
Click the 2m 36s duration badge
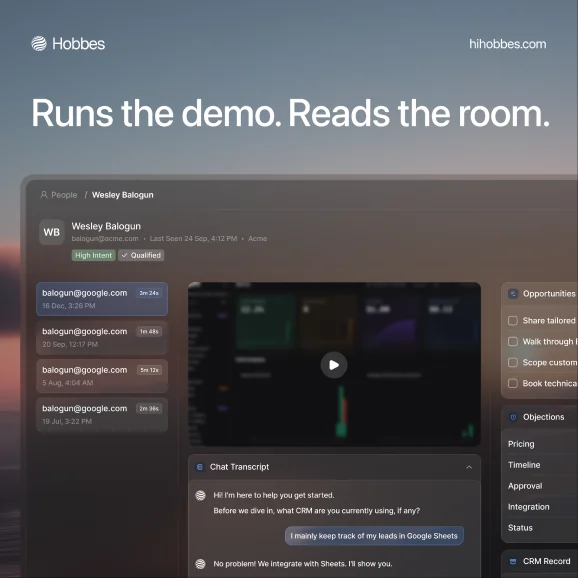(149, 408)
